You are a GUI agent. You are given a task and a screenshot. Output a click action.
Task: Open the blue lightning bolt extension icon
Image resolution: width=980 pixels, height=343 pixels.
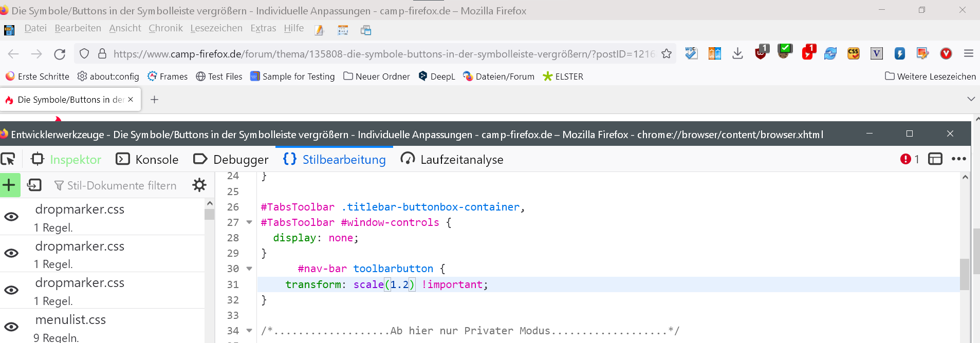click(900, 53)
